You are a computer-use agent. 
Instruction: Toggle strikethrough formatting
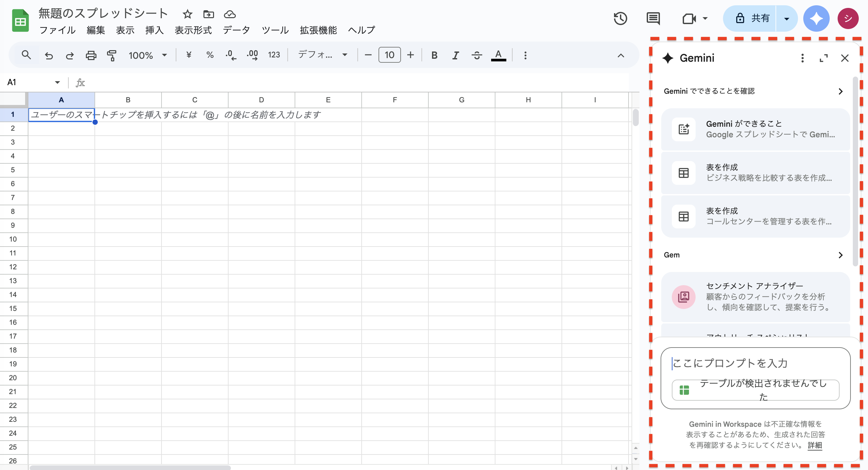pos(477,55)
